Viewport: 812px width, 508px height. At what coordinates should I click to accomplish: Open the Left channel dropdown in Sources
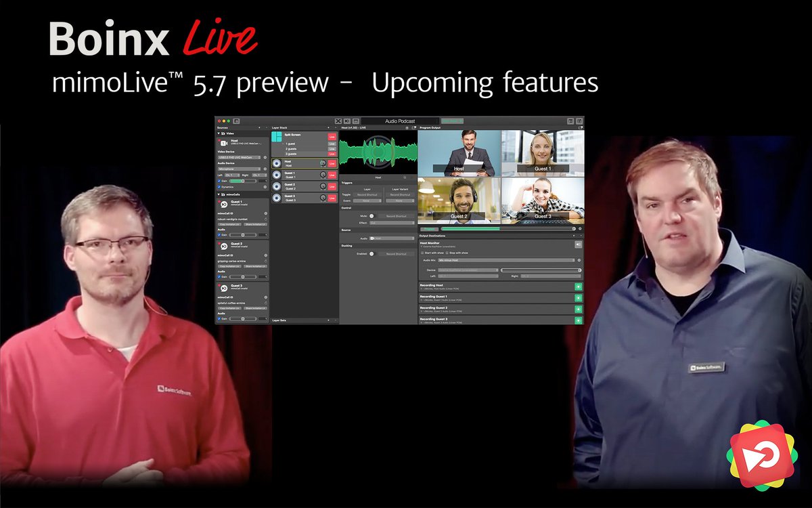click(x=232, y=175)
